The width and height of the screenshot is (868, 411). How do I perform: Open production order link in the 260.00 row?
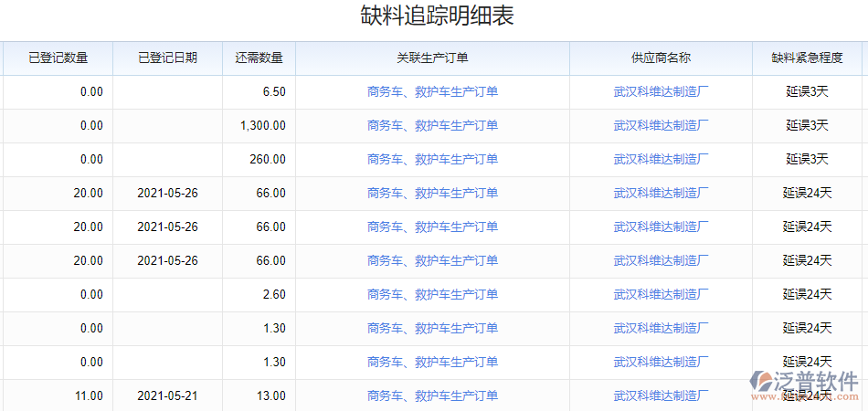tap(432, 159)
